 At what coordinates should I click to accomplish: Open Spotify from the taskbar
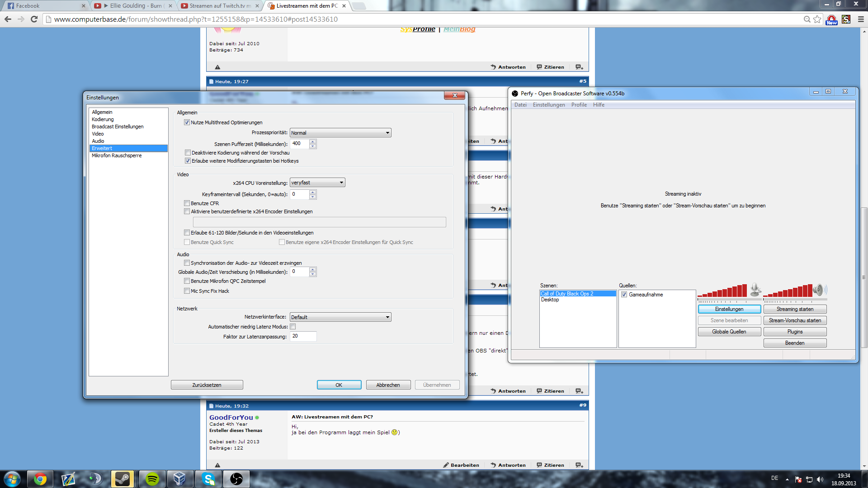[x=152, y=479]
